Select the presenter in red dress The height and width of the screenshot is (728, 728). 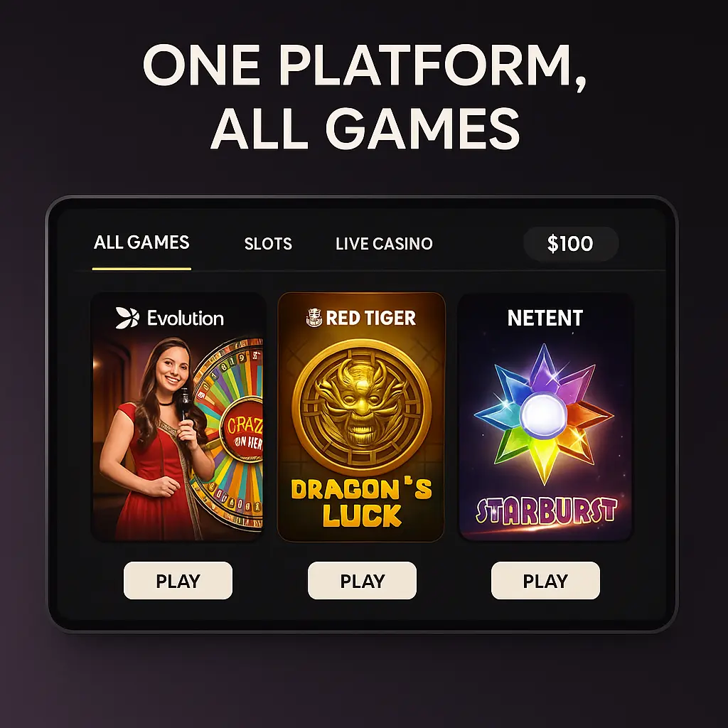coord(154,439)
